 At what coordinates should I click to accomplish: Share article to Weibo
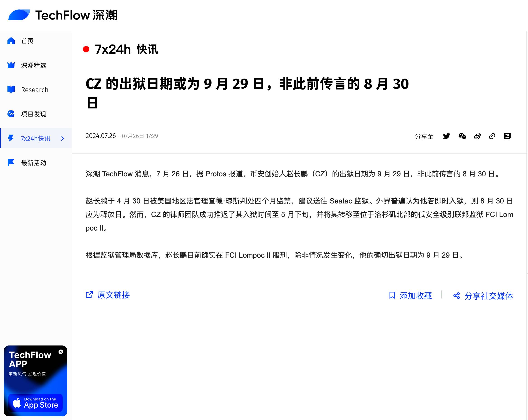click(477, 136)
